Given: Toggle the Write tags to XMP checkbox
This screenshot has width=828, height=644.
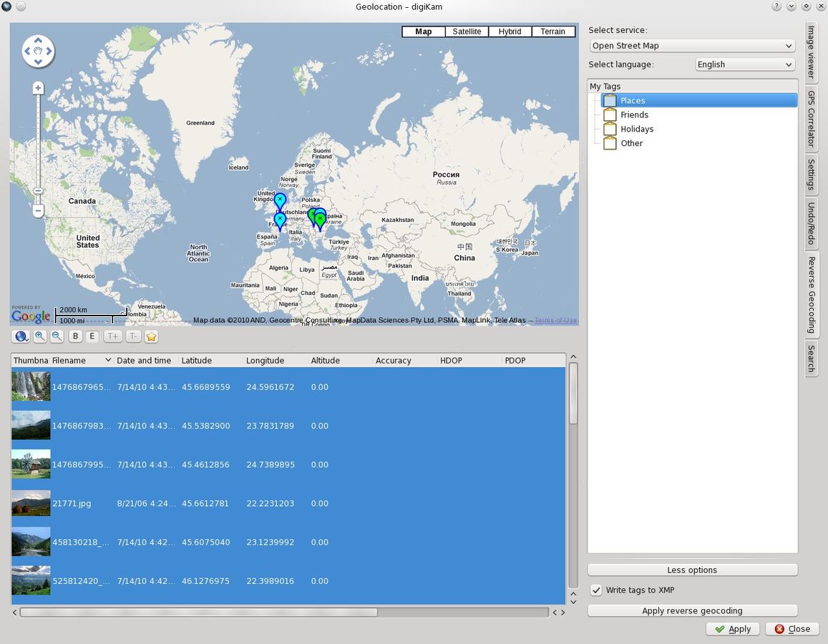Looking at the screenshot, I should point(596,590).
